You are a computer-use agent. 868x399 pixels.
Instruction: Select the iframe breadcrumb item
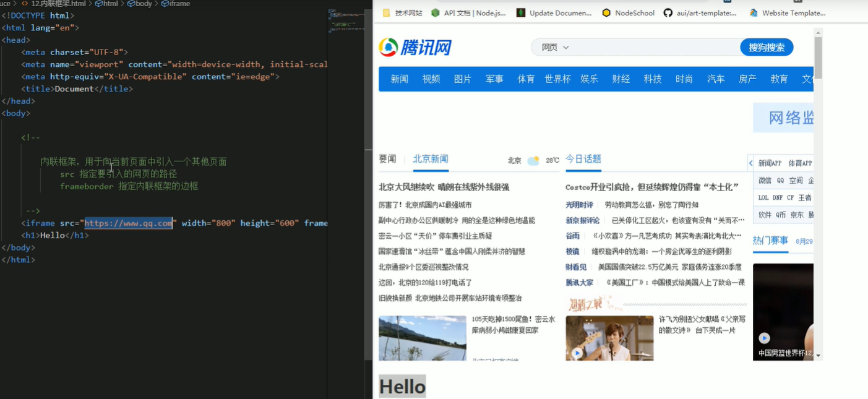click(175, 4)
